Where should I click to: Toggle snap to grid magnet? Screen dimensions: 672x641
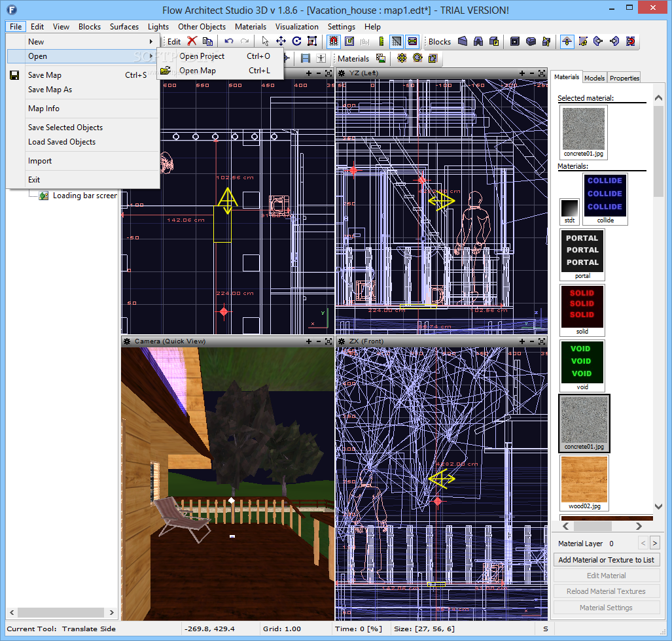(334, 41)
